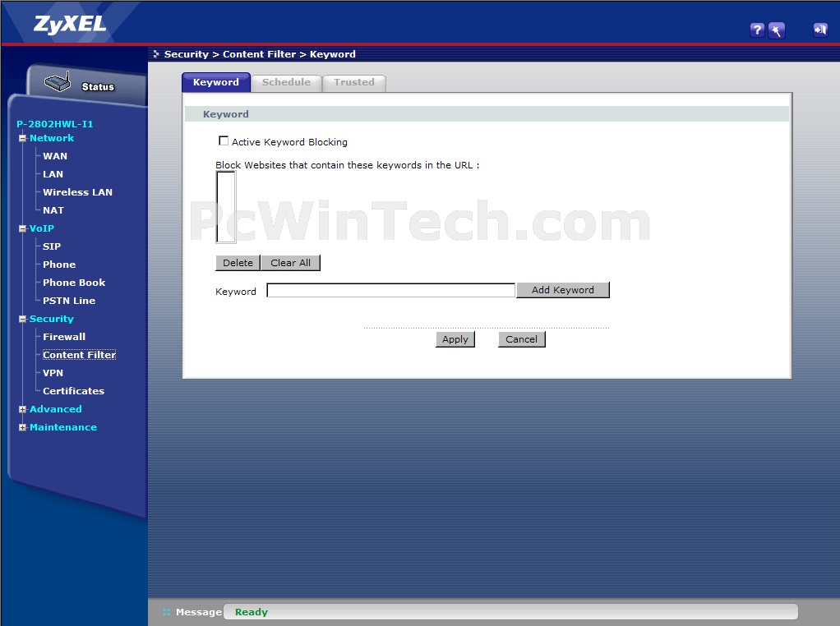Open the WAN menu item
The height and width of the screenshot is (626, 840).
pos(55,156)
